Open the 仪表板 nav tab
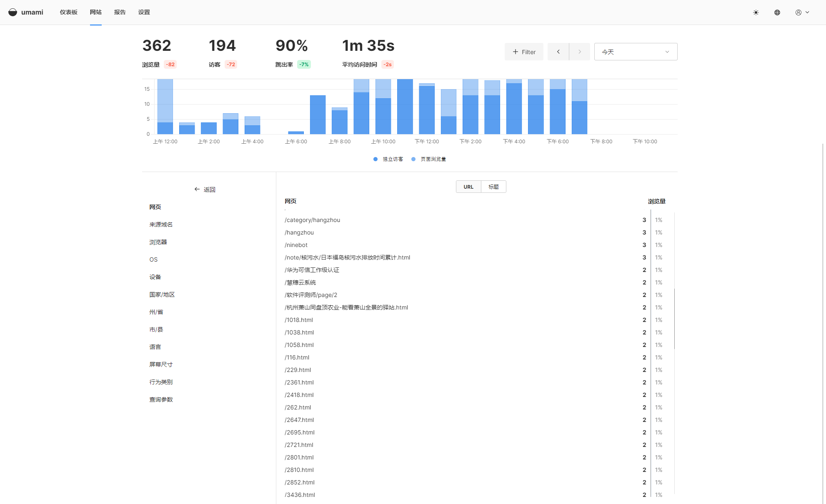This screenshot has height=504, width=826. coord(68,12)
